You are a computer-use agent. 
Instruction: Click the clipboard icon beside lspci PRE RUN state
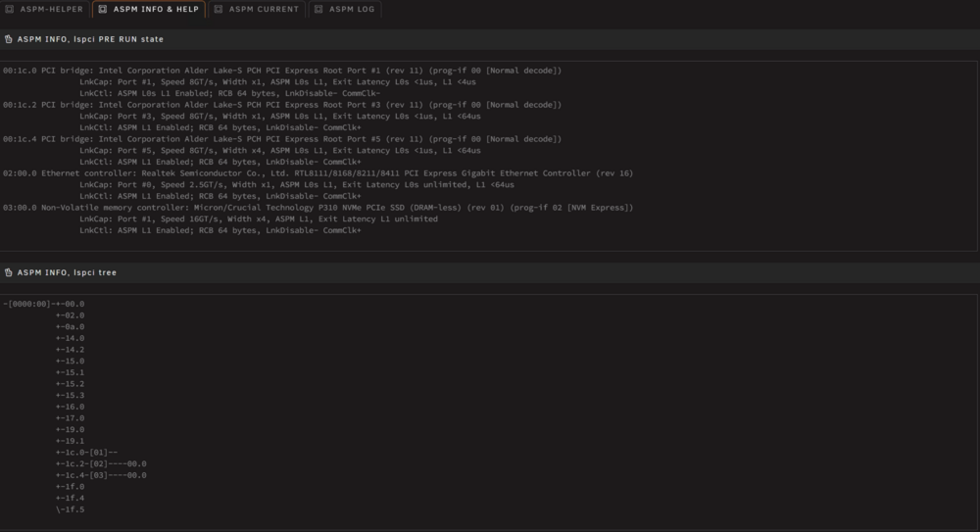point(9,39)
